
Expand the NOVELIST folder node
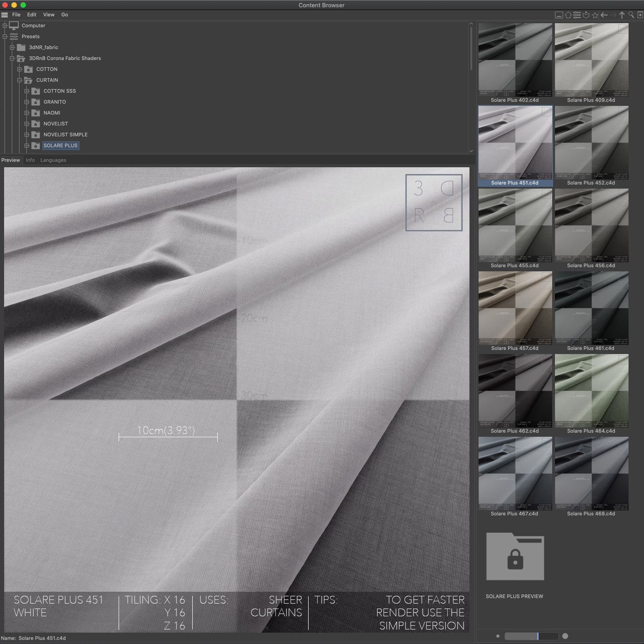(x=27, y=124)
